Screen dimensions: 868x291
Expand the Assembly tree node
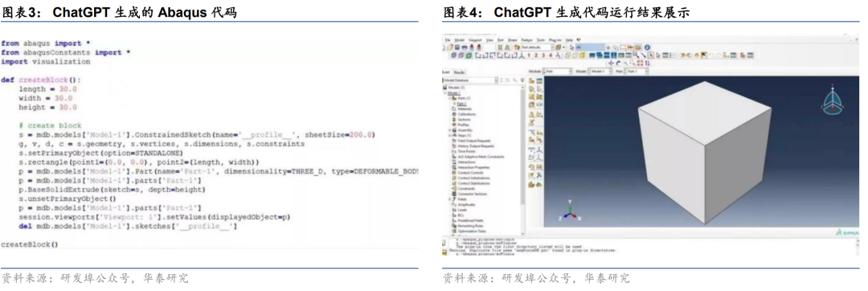pyautogui.click(x=449, y=130)
